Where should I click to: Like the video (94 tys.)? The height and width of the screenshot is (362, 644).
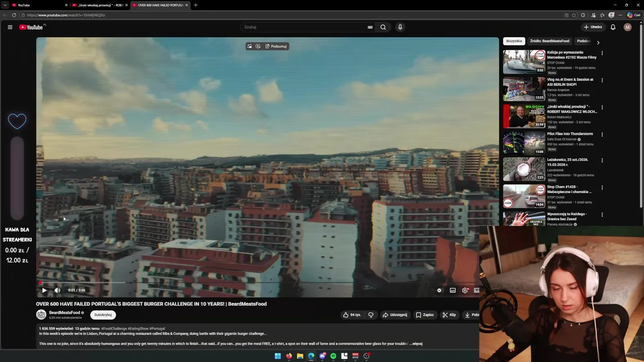(x=352, y=315)
